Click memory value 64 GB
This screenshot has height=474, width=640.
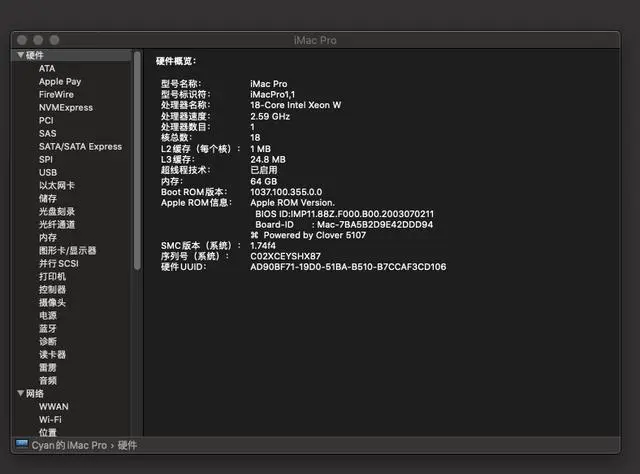click(264, 181)
